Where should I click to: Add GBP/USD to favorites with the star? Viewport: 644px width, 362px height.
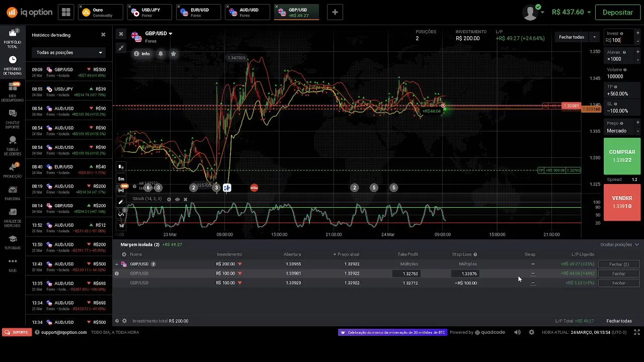[173, 53]
